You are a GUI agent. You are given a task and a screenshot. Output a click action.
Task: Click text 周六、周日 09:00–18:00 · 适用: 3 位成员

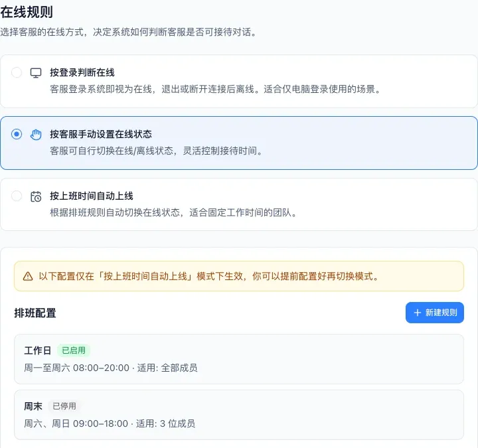tap(110, 423)
